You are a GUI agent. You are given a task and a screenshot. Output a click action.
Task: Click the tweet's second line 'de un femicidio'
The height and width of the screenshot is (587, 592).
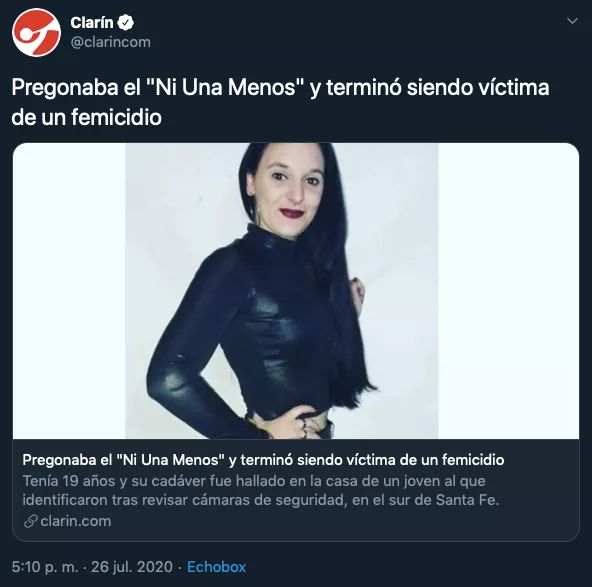(x=86, y=117)
